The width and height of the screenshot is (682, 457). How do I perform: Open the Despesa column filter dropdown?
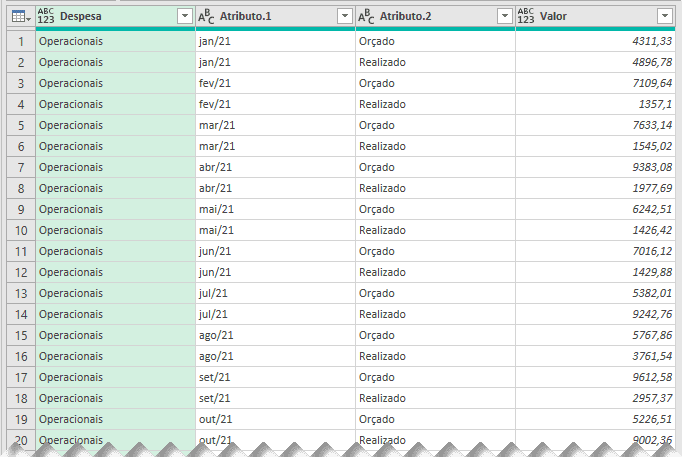click(x=184, y=16)
